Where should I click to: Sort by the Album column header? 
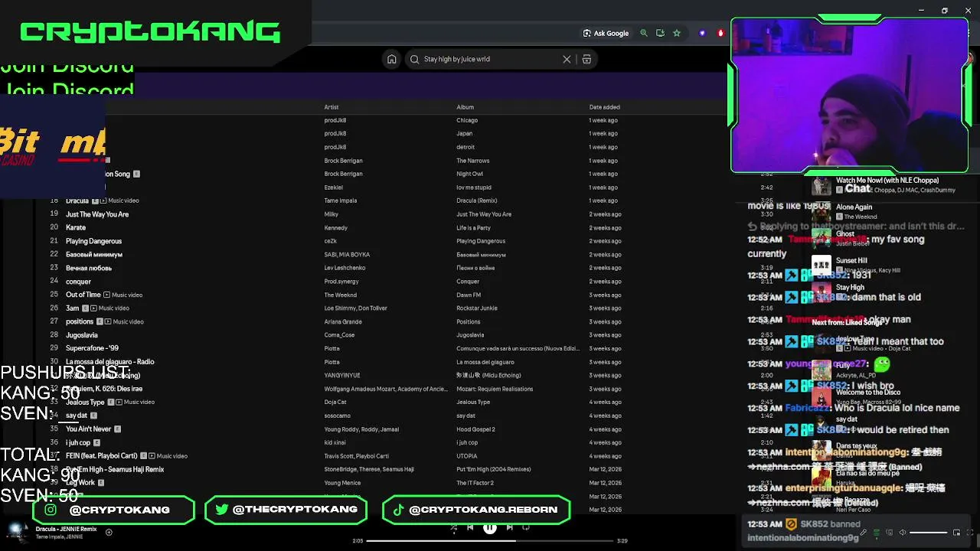click(x=465, y=107)
